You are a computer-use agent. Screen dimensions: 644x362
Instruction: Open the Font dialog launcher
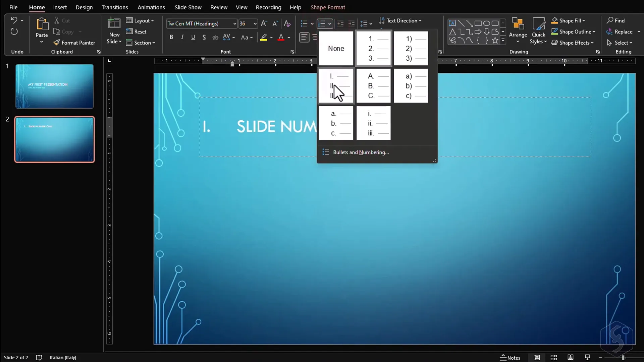pyautogui.click(x=292, y=52)
